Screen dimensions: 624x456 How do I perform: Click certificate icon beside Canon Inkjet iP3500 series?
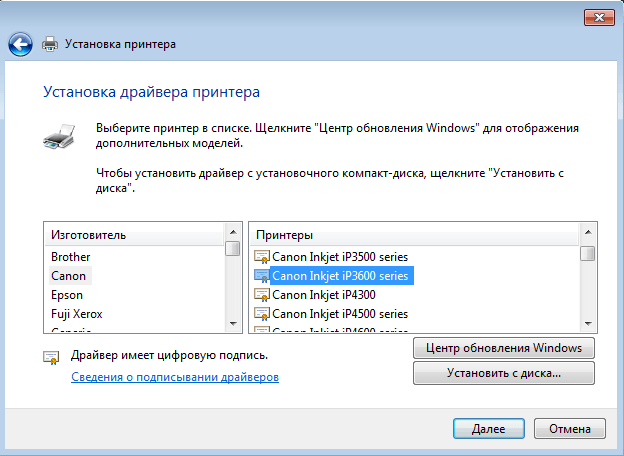(262, 257)
